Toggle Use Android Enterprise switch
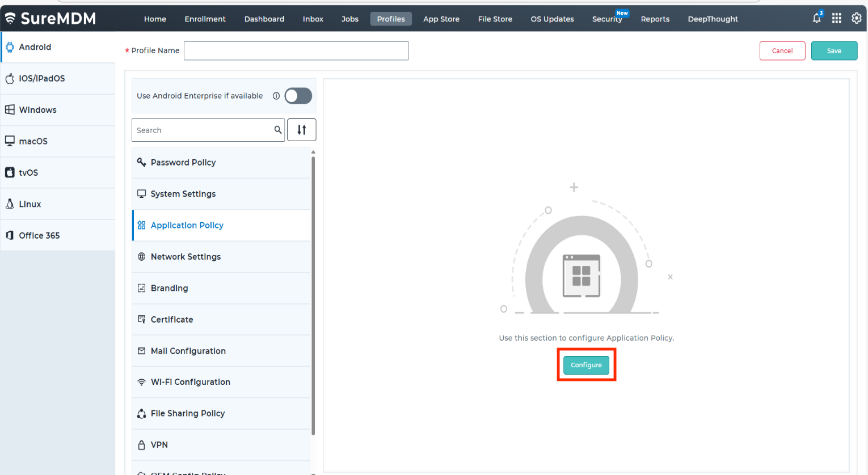This screenshot has width=868, height=475. (298, 96)
